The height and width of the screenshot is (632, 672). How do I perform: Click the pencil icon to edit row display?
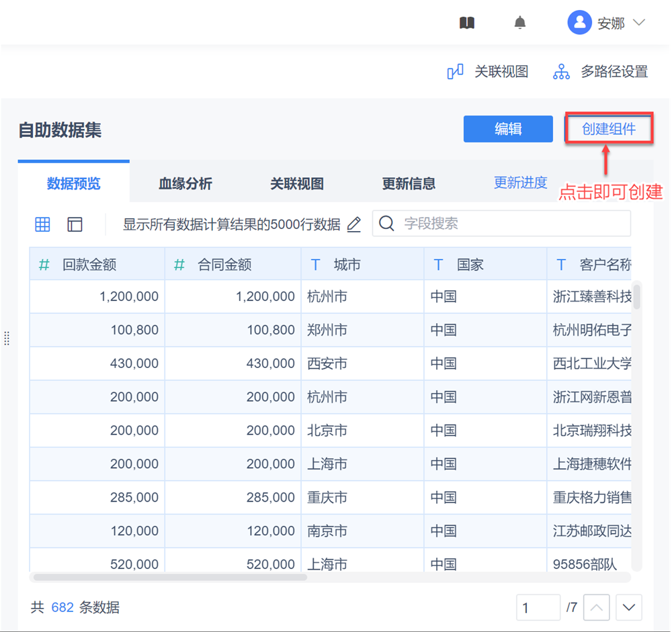pyautogui.click(x=354, y=224)
